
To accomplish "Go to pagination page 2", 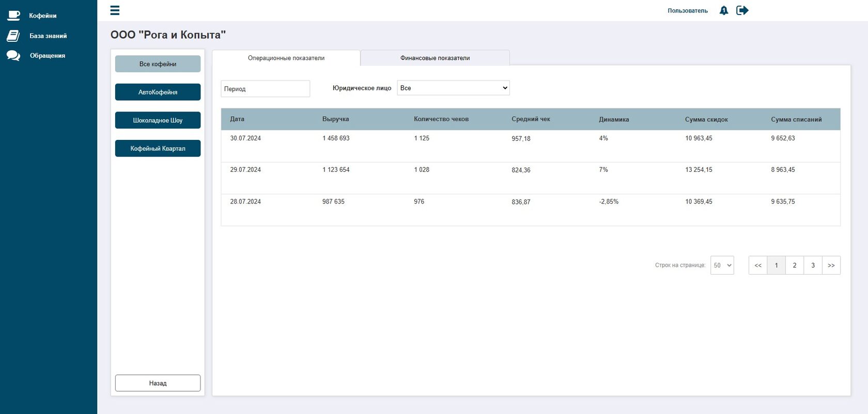I will tap(795, 265).
